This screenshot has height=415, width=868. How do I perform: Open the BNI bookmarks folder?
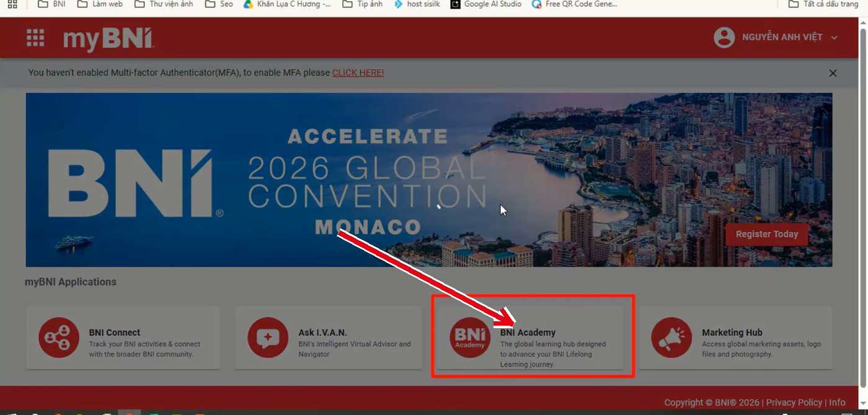(x=52, y=4)
